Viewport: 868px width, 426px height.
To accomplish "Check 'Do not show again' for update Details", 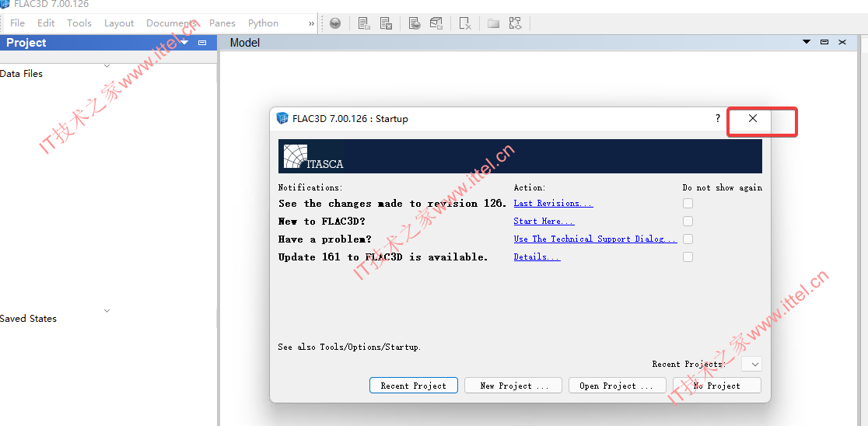I will coord(688,257).
